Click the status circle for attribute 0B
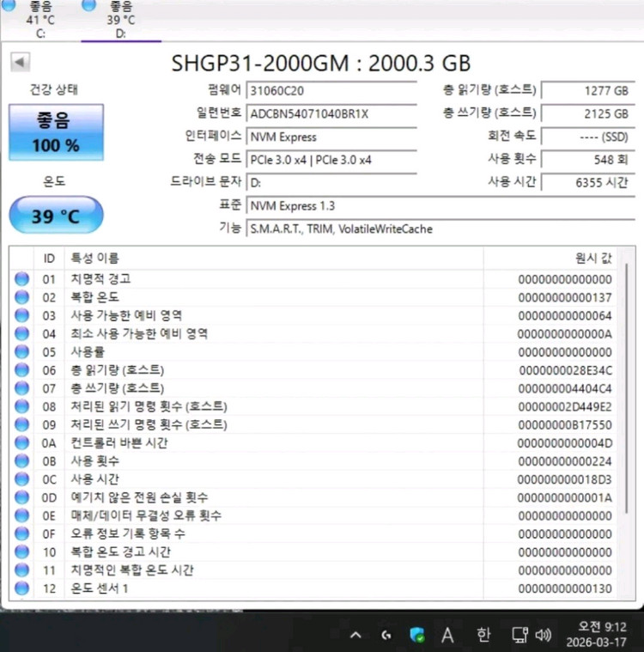Screen dimensions: 644x652 pos(21,461)
